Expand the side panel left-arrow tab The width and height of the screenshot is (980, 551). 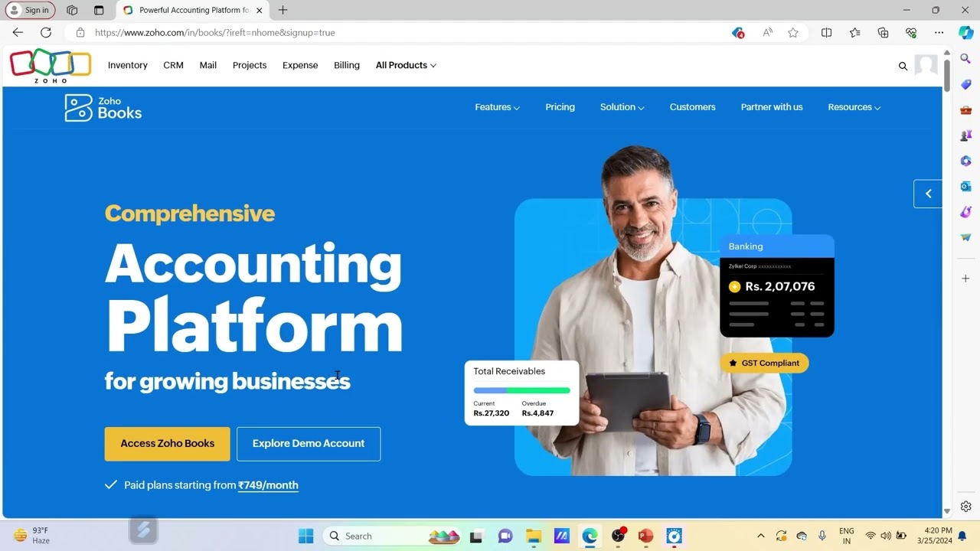tap(928, 194)
